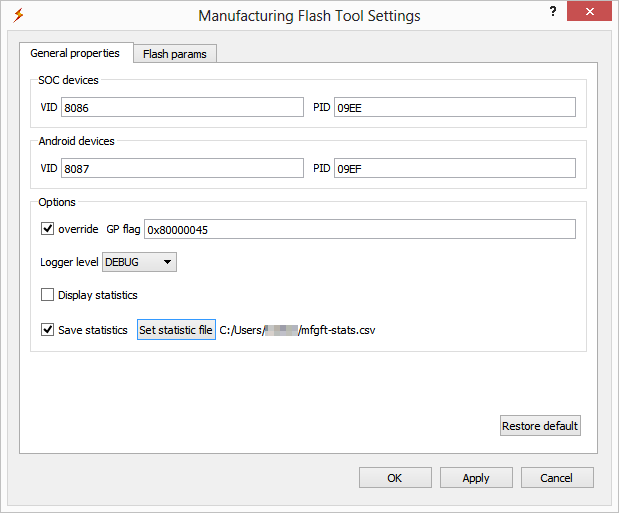Confirm settings with OK button
The height and width of the screenshot is (513, 619).
395,478
